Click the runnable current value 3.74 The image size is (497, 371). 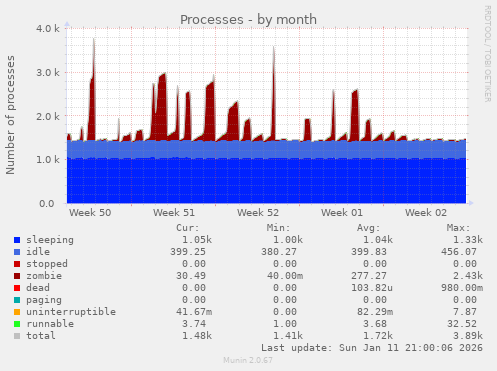click(194, 324)
